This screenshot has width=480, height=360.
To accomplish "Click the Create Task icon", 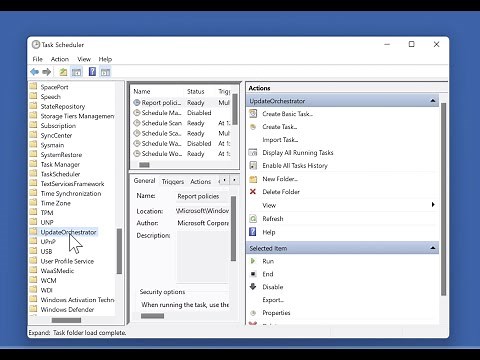I will point(253,127).
